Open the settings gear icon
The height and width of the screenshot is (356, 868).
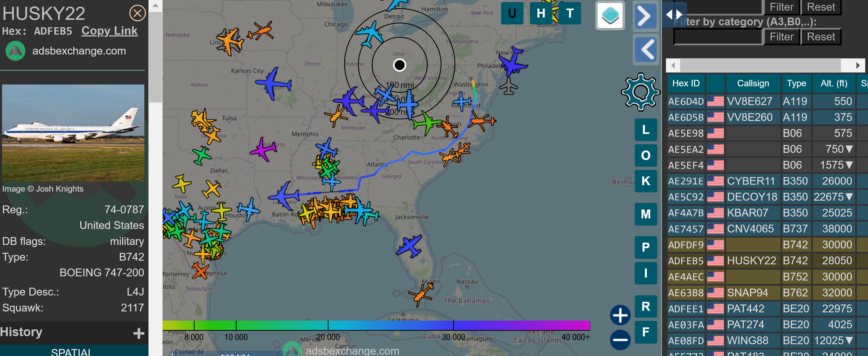click(x=640, y=92)
